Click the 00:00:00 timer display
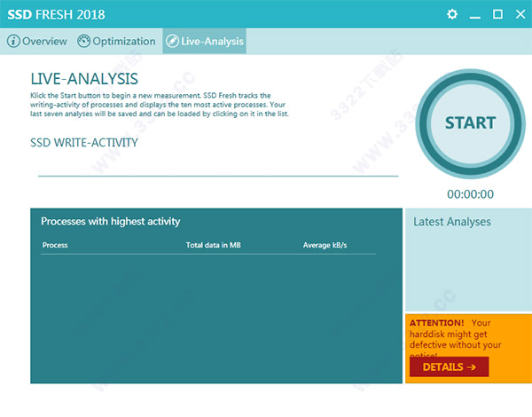The image size is (532, 417). click(470, 194)
